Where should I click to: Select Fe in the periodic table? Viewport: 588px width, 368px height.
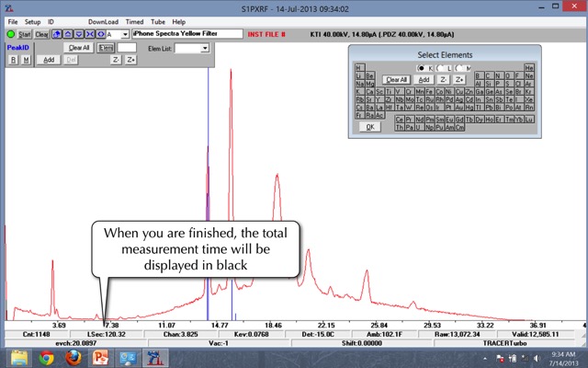pyautogui.click(x=429, y=91)
